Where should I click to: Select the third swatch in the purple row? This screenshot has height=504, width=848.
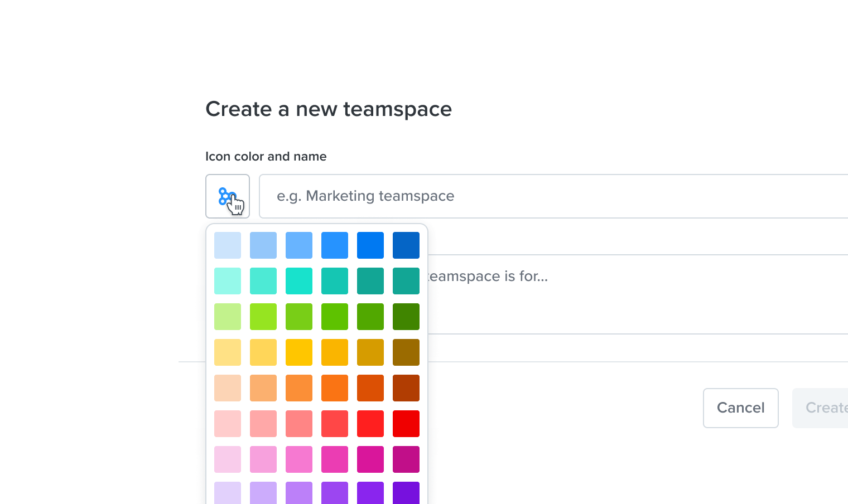(299, 493)
